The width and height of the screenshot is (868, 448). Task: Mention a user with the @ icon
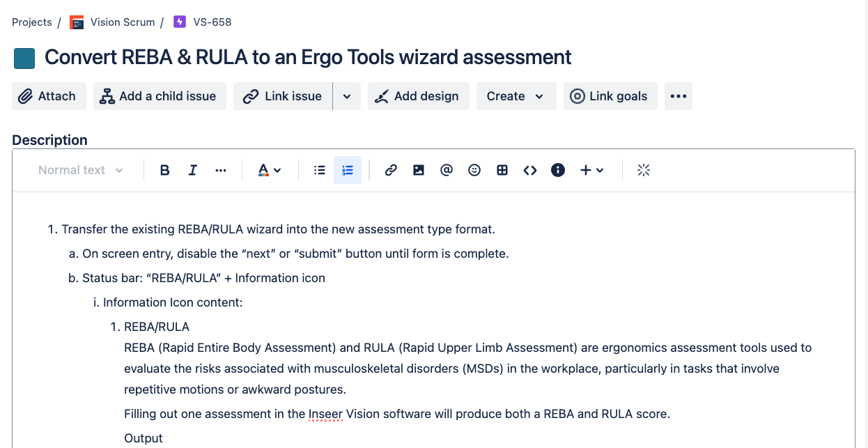pyautogui.click(x=447, y=170)
